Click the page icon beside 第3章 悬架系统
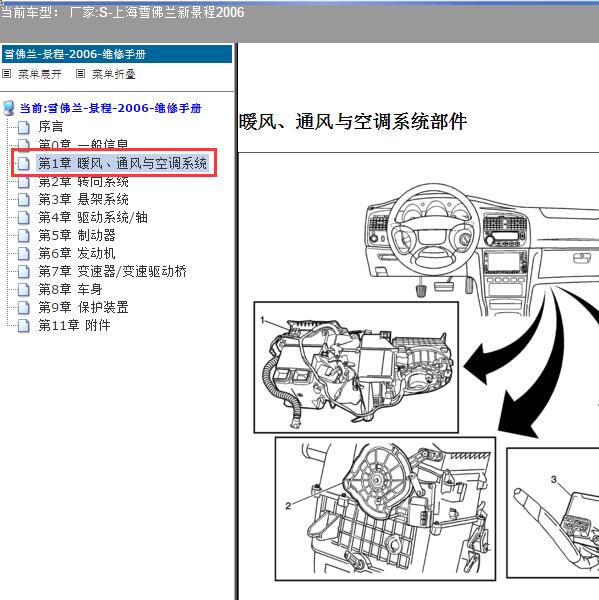Screen dimensions: 599x600 pos(24,200)
